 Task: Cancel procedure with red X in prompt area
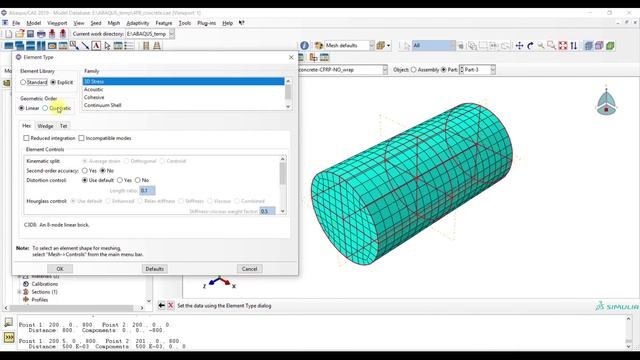click(x=171, y=305)
